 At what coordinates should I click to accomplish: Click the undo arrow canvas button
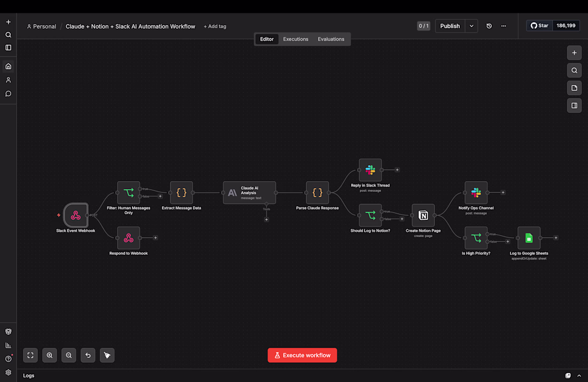pos(88,355)
